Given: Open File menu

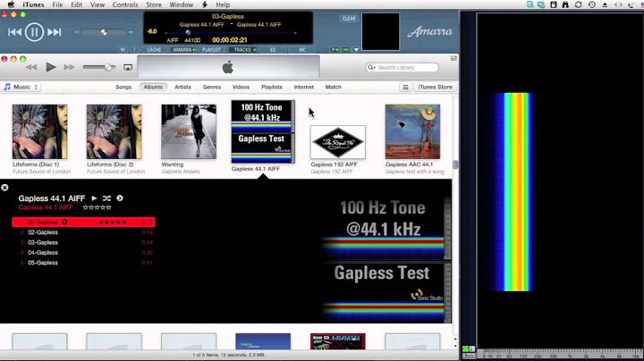Looking at the screenshot, I should coord(57,4).
